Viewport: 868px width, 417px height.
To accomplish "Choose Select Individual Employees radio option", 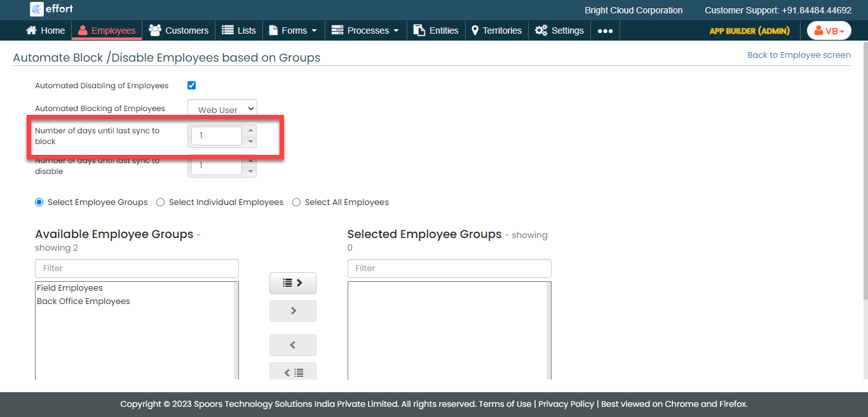I will coord(161,202).
